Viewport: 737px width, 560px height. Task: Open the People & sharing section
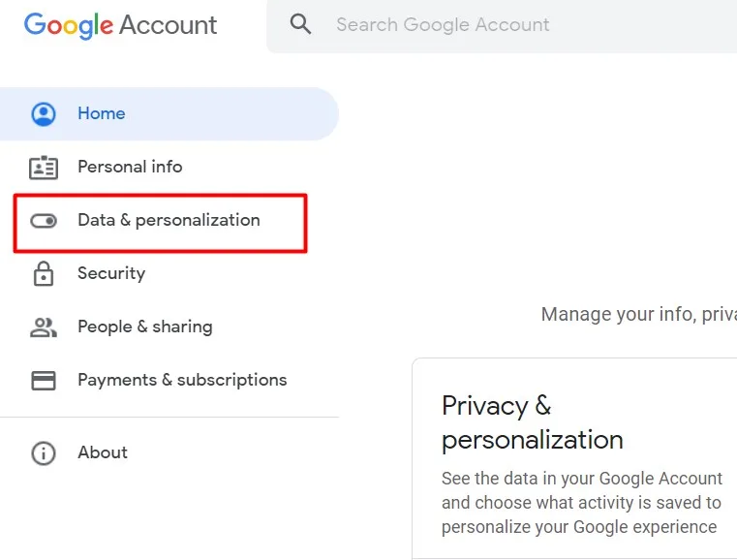coord(145,327)
